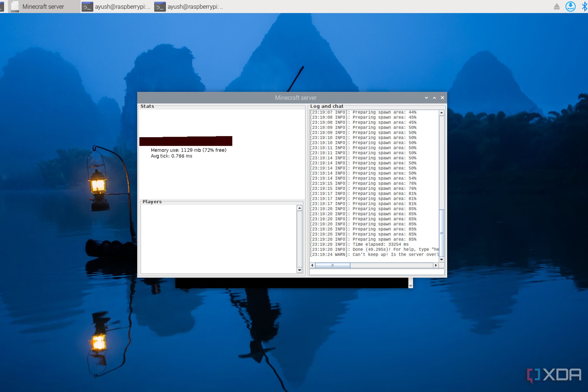Click the scroll arrow of the terminal window behind
Image resolution: width=588 pixels, height=392 pixels.
pos(410,286)
